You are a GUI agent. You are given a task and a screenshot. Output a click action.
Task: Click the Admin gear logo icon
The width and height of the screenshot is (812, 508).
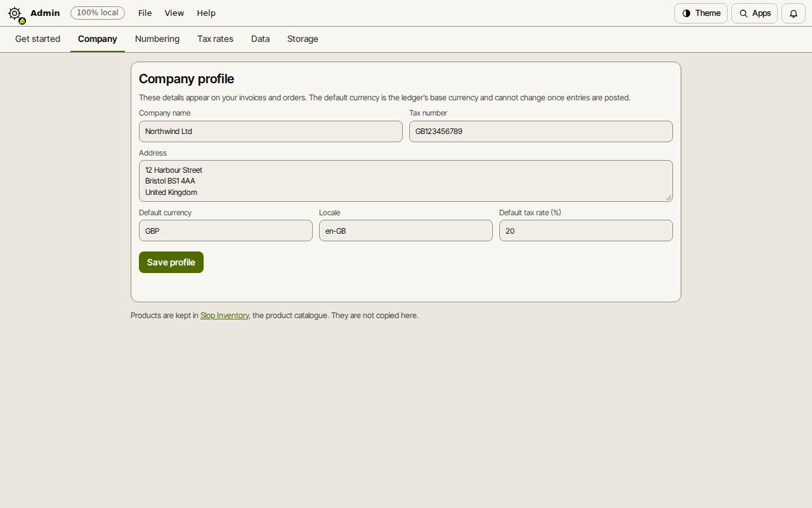point(15,13)
